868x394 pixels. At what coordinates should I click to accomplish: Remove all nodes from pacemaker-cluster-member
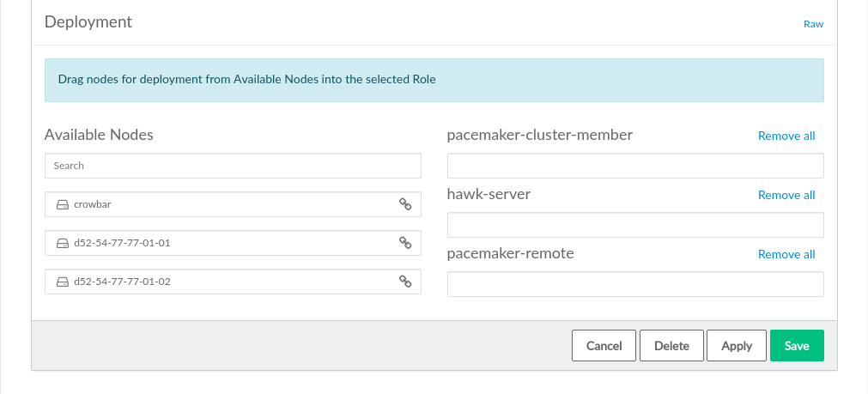pyautogui.click(x=786, y=136)
